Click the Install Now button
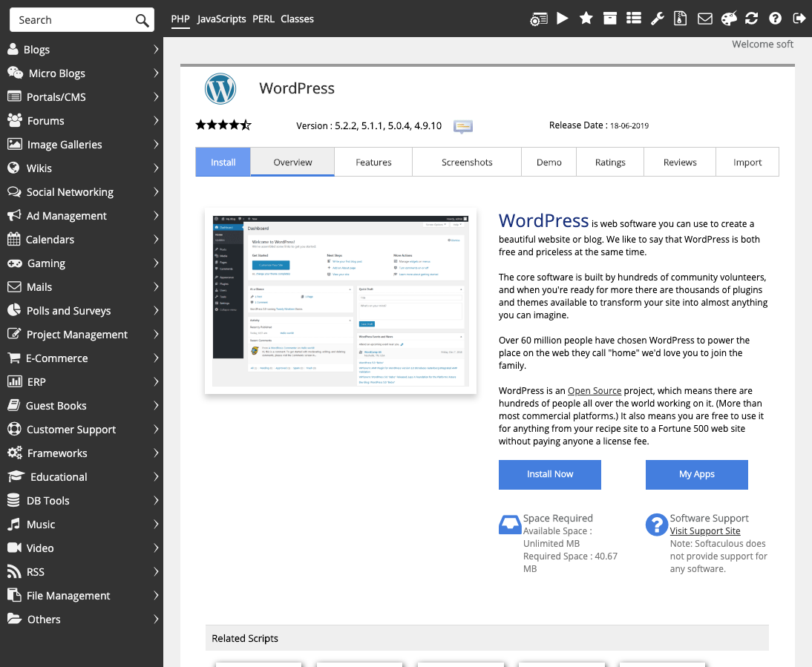 (x=549, y=474)
